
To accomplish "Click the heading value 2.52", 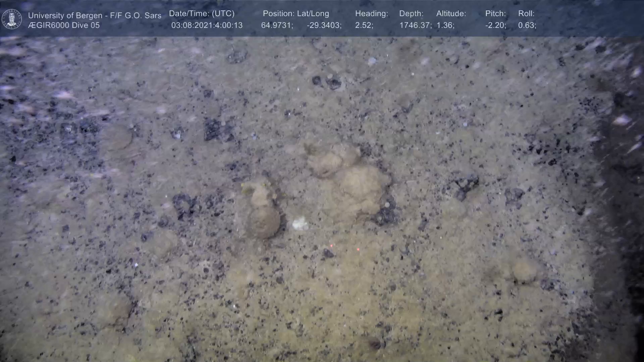I will point(364,25).
